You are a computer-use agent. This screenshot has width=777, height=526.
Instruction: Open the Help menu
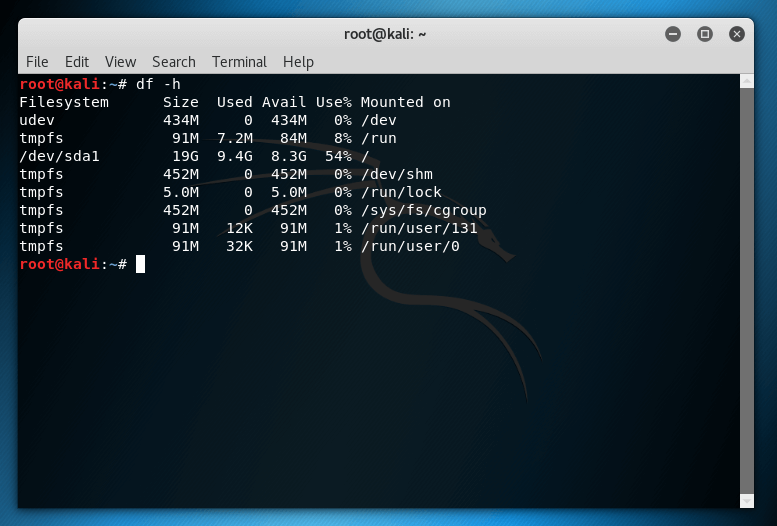tap(298, 62)
